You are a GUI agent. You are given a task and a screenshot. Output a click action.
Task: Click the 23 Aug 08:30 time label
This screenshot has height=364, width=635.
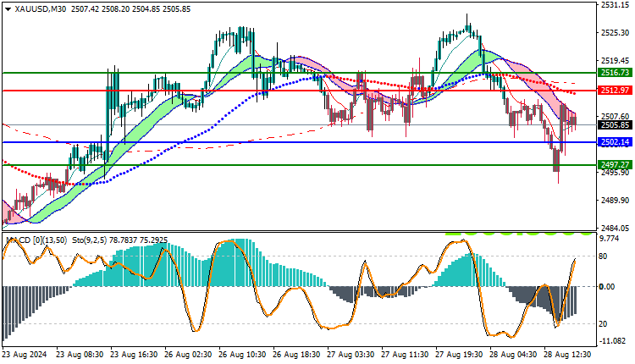(x=80, y=355)
